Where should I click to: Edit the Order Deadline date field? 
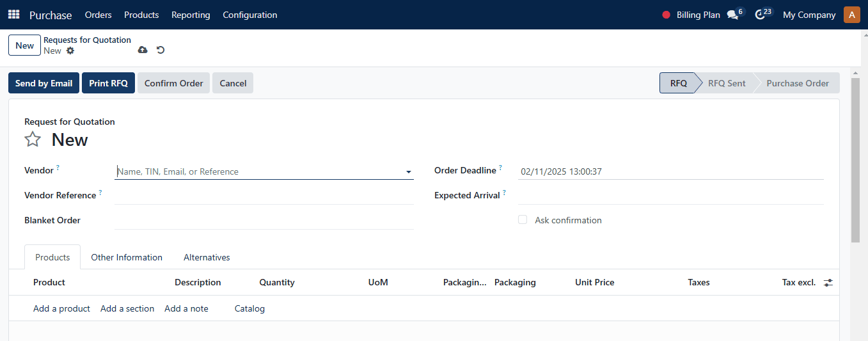(671, 171)
